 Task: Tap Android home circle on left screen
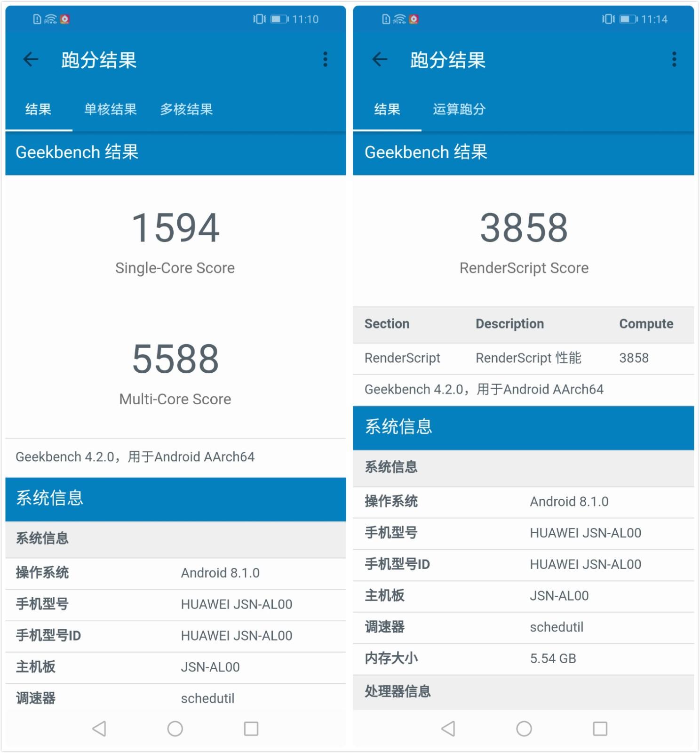(x=175, y=729)
